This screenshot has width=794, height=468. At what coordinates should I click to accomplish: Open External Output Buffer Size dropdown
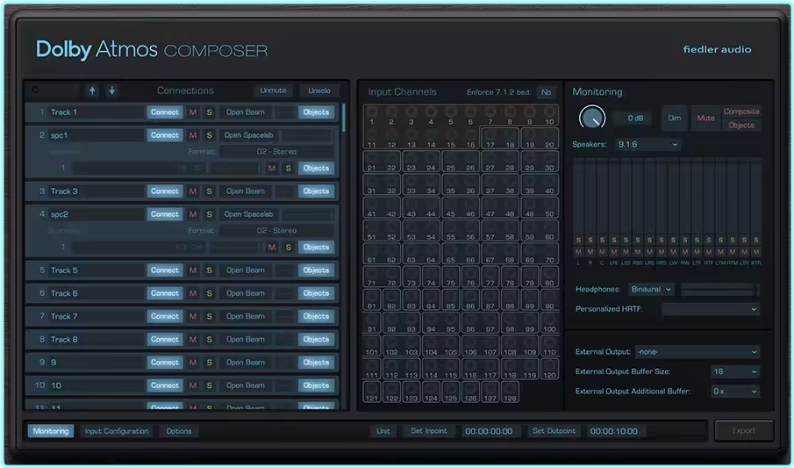click(735, 371)
